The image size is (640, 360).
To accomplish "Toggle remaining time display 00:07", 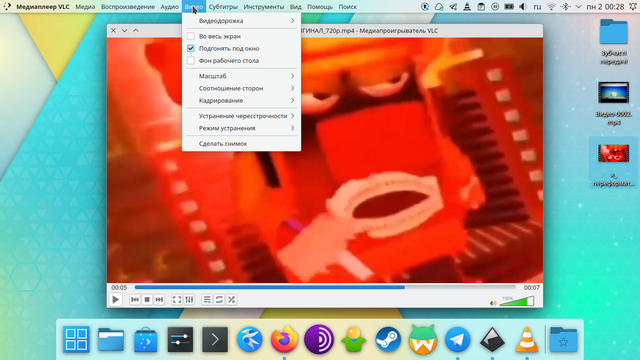I will [531, 287].
